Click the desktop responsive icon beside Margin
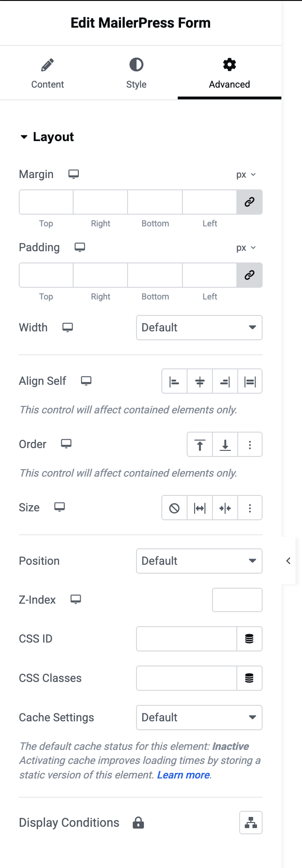Screen dimensions: 302x868 (x=74, y=174)
